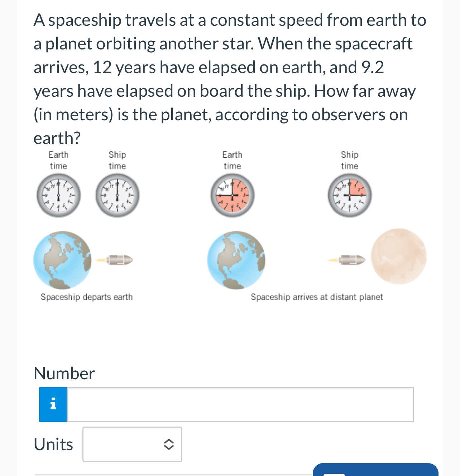Click the Spaceship arrives at distant planet caption

point(316,297)
